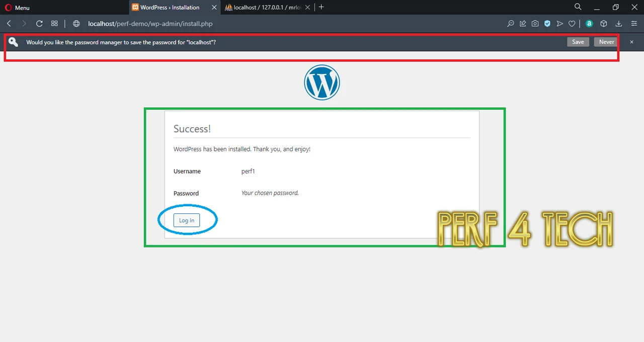Open the tab search magnifier icon
This screenshot has width=644, height=342.
tap(578, 7)
